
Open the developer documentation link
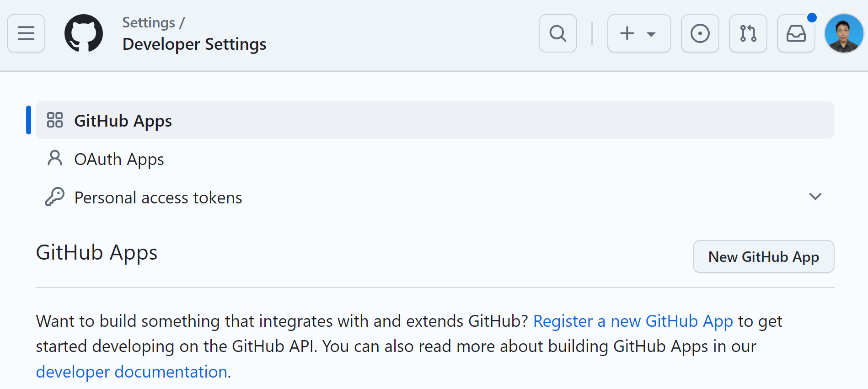tap(132, 372)
